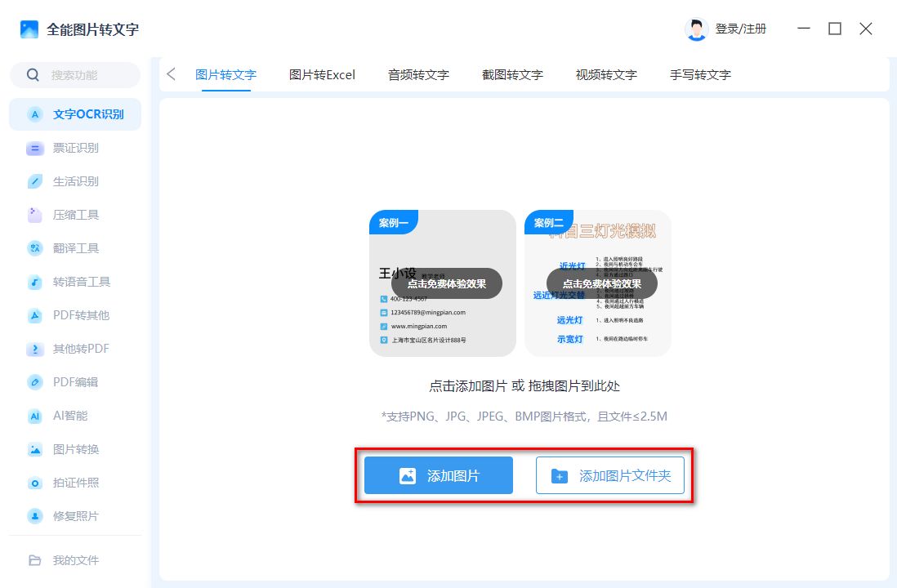
Task: Switch to the 截图转文字 tab
Action: coord(512,75)
